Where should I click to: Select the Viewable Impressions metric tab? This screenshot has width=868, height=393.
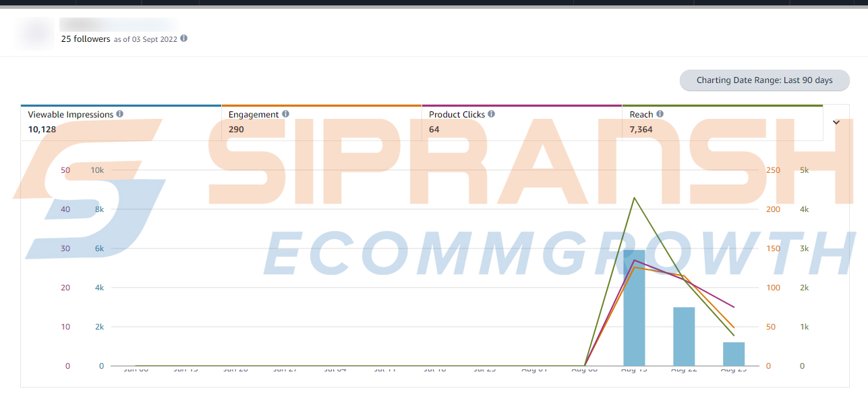click(x=121, y=122)
